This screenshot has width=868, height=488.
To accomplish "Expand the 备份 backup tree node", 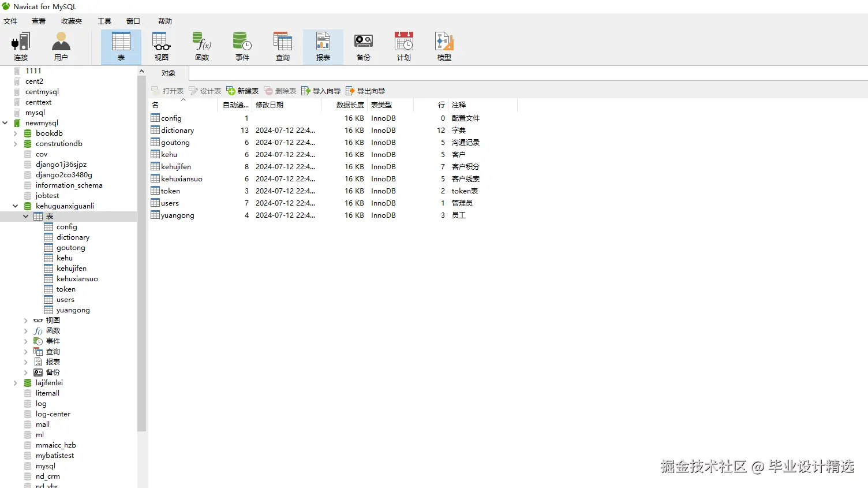I will point(26,372).
